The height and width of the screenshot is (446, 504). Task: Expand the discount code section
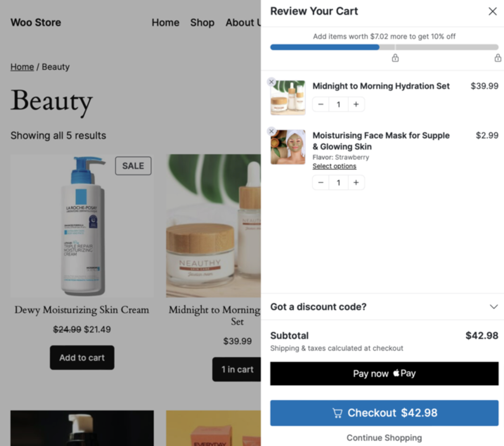tap(493, 307)
